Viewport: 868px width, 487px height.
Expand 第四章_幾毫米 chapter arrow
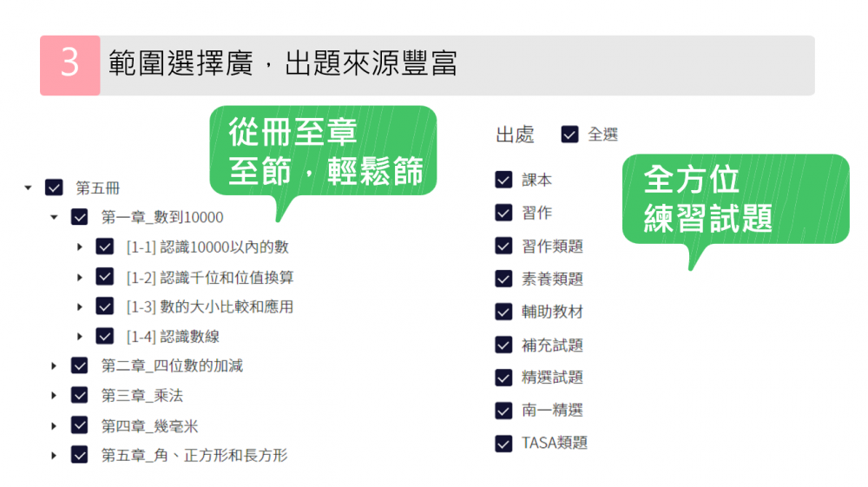54,426
